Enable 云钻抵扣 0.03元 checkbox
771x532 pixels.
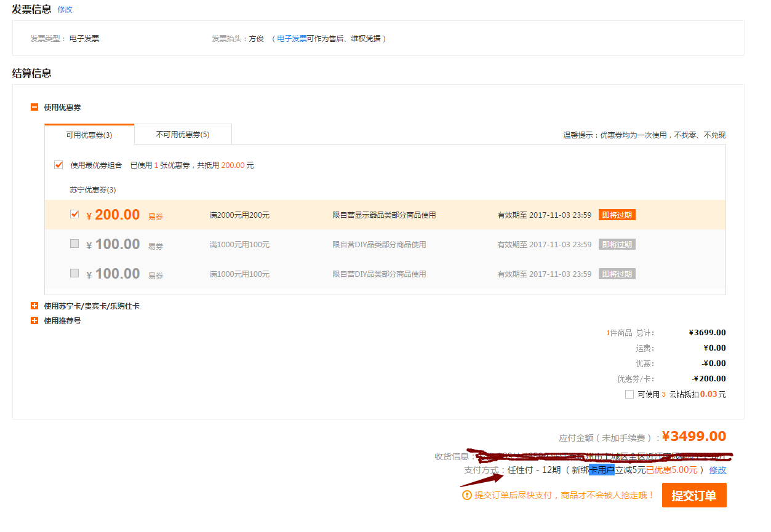[x=629, y=394]
